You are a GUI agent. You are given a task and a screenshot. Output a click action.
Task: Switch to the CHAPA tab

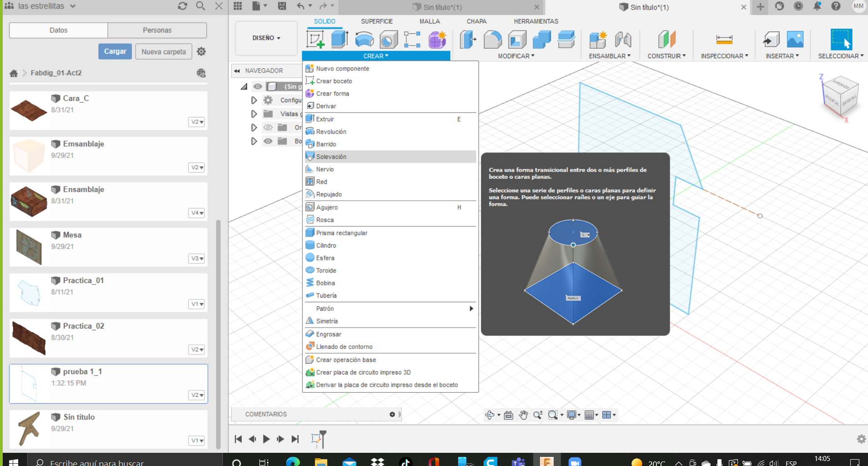coord(476,21)
